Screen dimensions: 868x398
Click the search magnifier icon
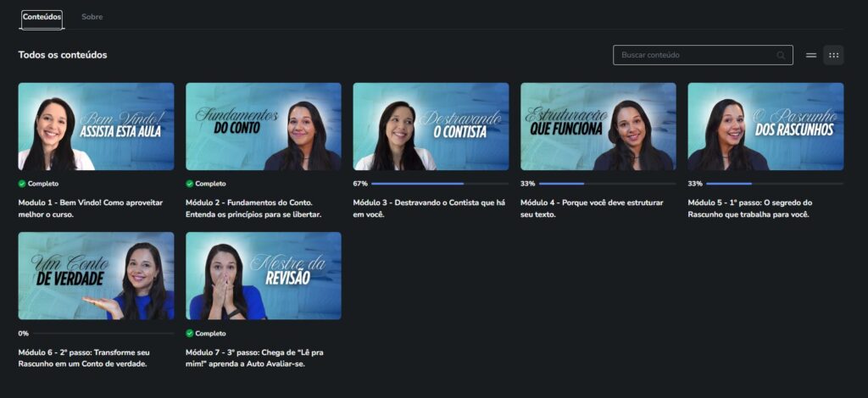pos(781,55)
